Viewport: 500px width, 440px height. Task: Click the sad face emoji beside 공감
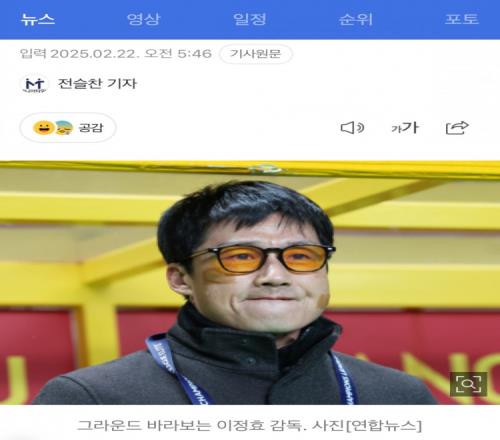[64, 128]
